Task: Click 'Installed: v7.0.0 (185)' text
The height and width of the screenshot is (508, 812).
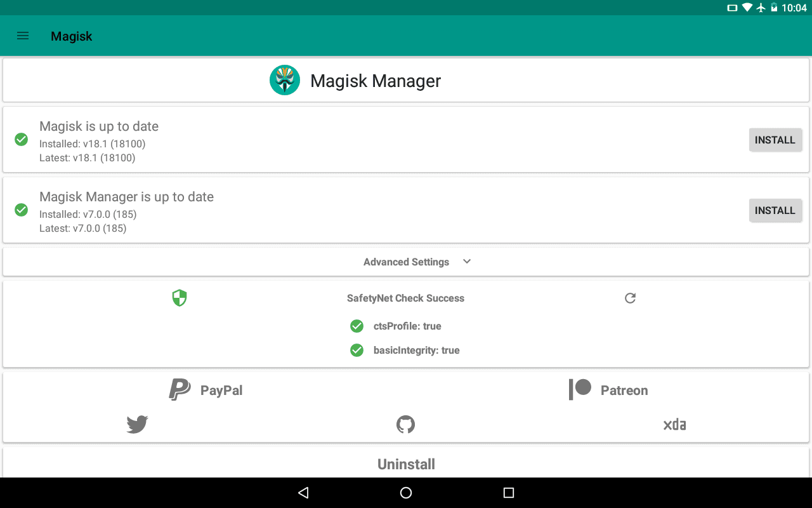Action: 88,215
